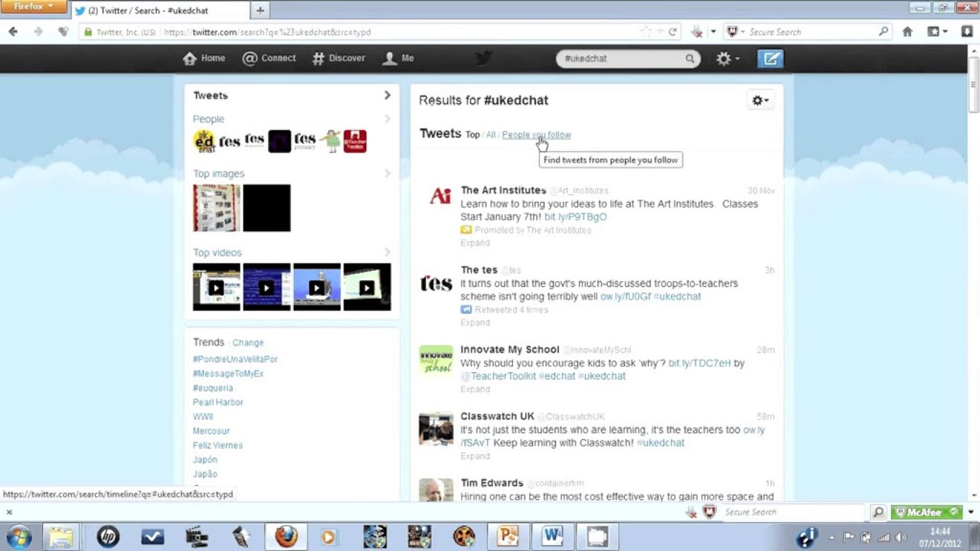Open trend #MessageToMyEx
Viewport: 980px width, 551px height.
click(x=228, y=373)
